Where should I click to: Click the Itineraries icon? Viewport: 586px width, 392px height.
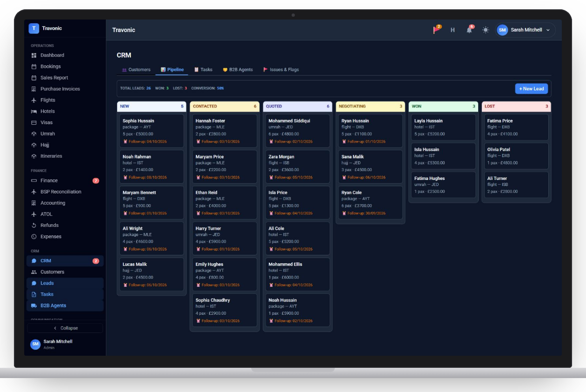(x=34, y=156)
